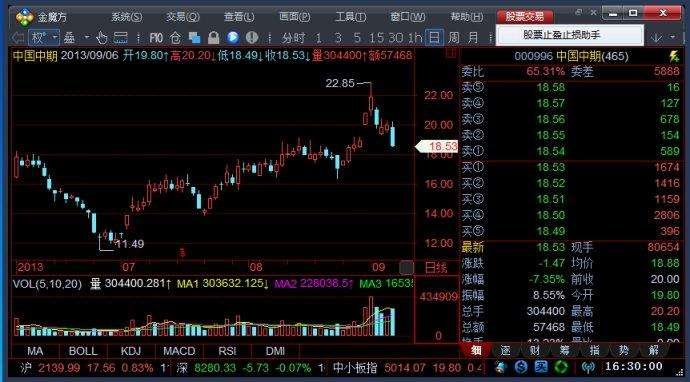
Task: Select the 15 minute period
Action: tap(376, 38)
